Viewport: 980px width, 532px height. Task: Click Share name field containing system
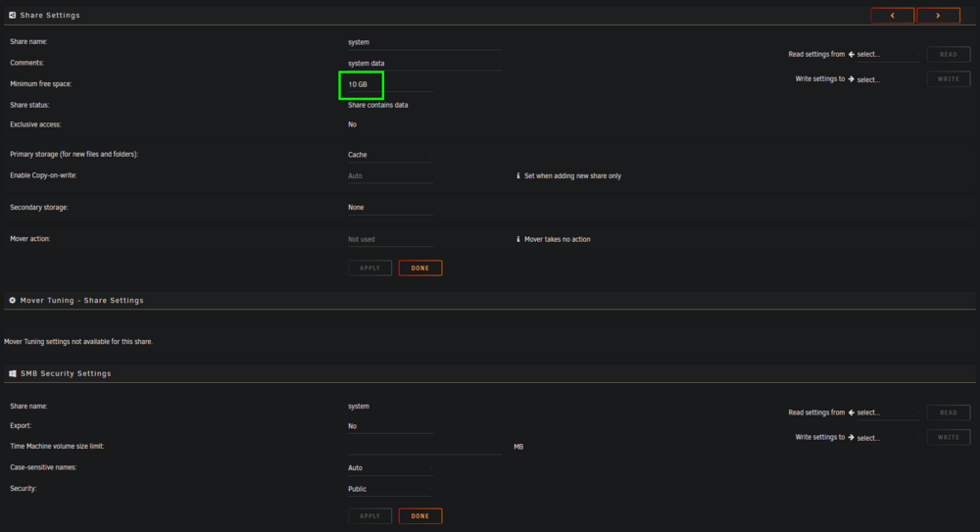424,42
